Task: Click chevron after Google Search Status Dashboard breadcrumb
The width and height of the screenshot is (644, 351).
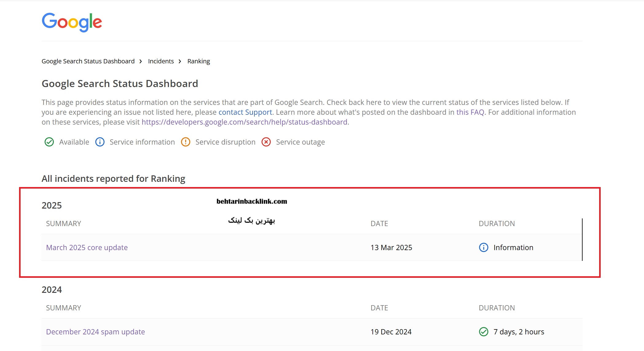Action: tap(141, 61)
